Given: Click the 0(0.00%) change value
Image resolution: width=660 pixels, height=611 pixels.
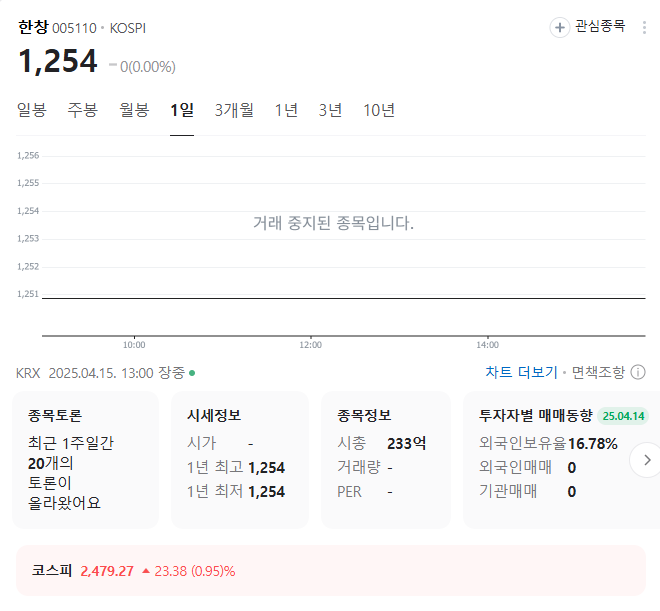Looking at the screenshot, I should 148,67.
